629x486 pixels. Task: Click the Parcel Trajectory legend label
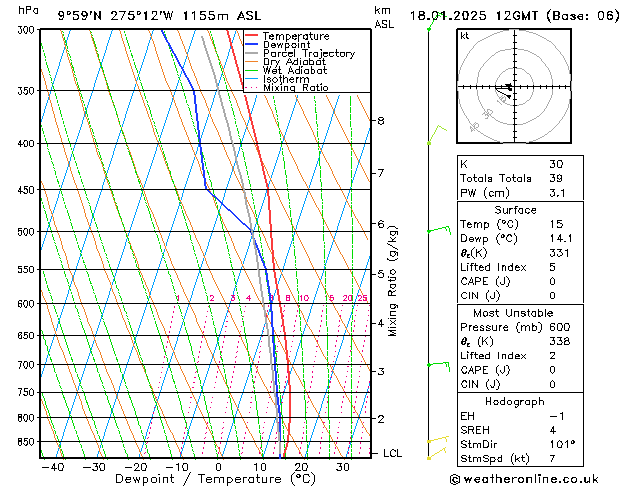[x=309, y=53]
